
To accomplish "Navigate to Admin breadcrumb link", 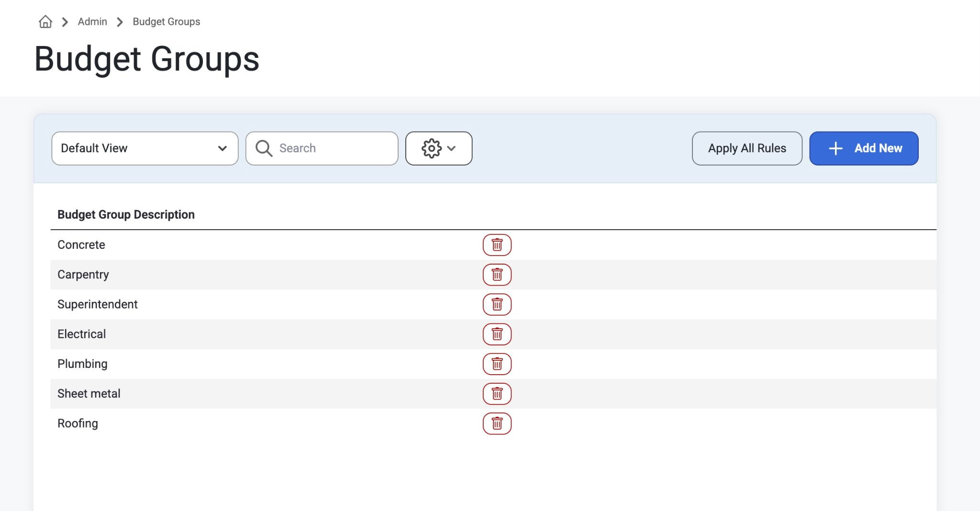I will click(92, 22).
